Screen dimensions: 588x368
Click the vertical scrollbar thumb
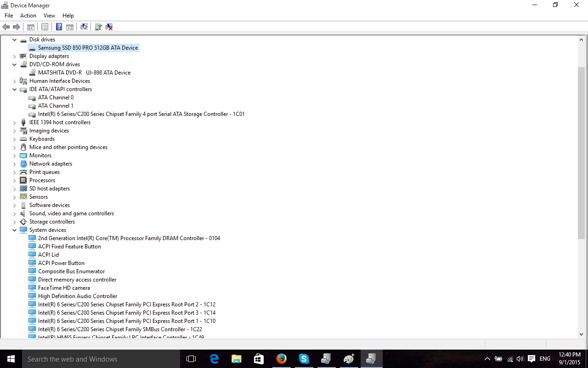[581, 153]
